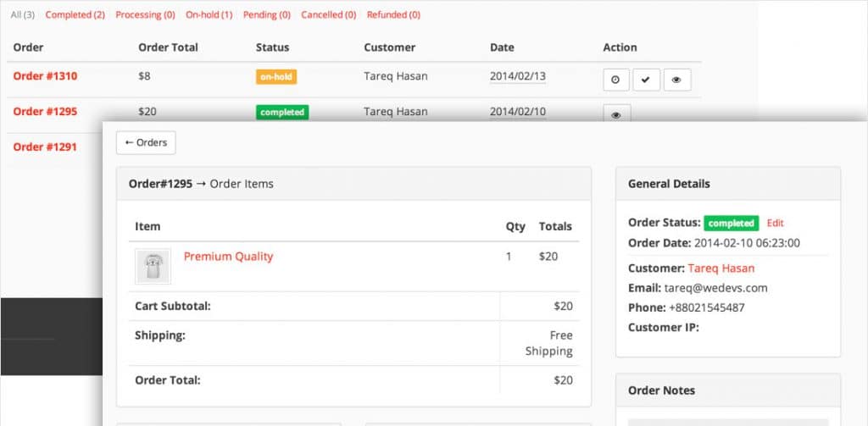The width and height of the screenshot is (868, 426).
Task: Click the completed badge in General Details
Action: [732, 224]
